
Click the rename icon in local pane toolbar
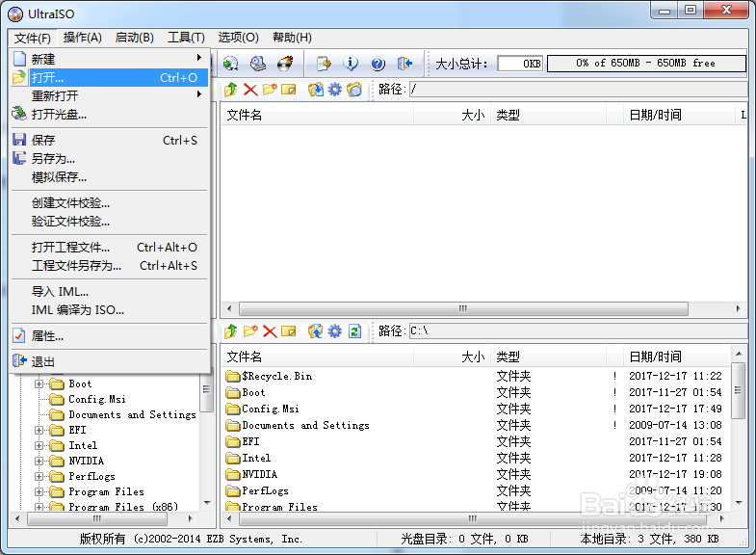[x=288, y=331]
